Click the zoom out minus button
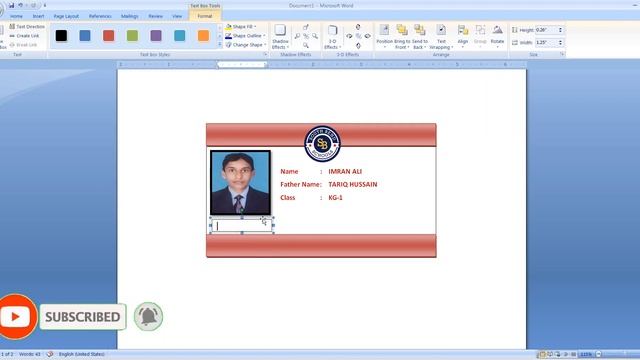The image size is (640, 360). (598, 354)
